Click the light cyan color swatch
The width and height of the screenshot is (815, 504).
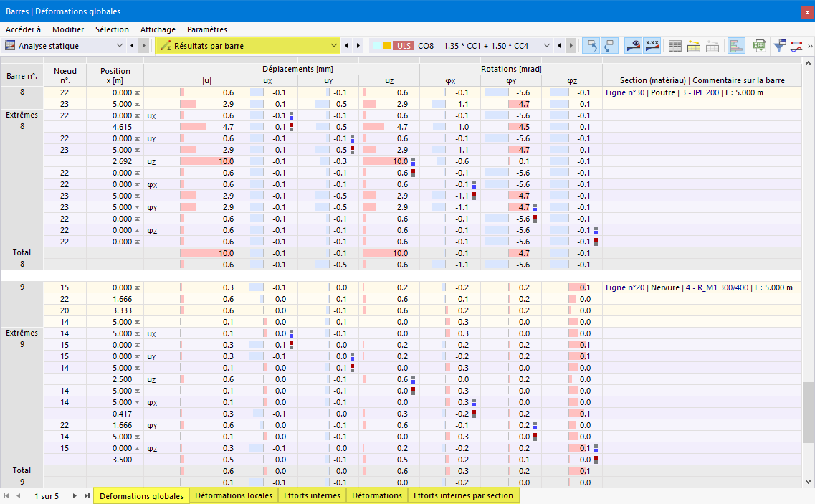pyautogui.click(x=376, y=46)
